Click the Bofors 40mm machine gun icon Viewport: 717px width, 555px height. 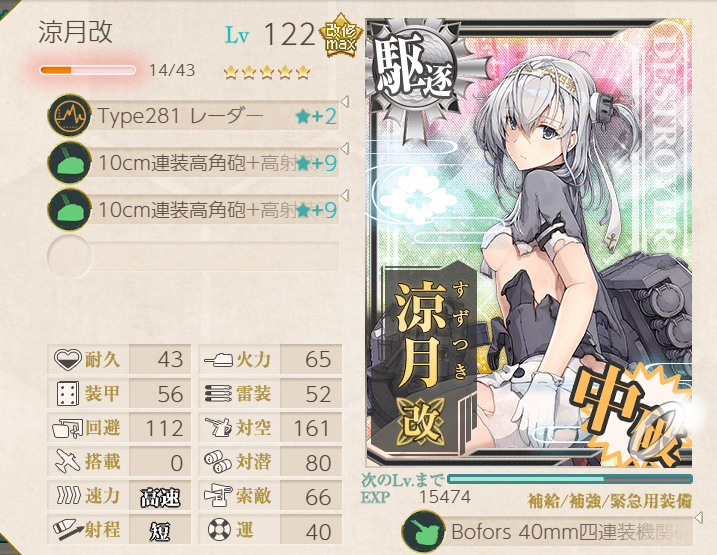tap(424, 532)
